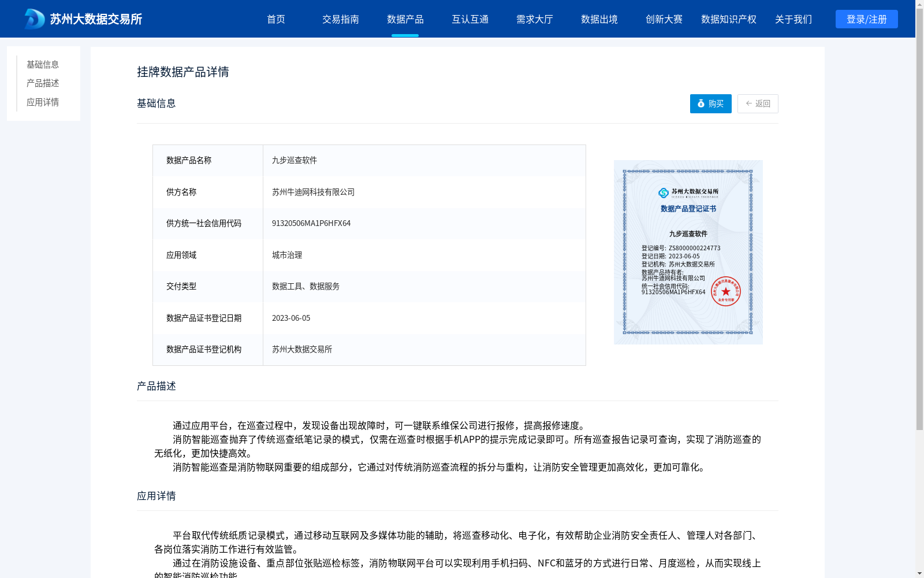
Task: Jump to 产品描述 section in sidebar
Action: [43, 83]
